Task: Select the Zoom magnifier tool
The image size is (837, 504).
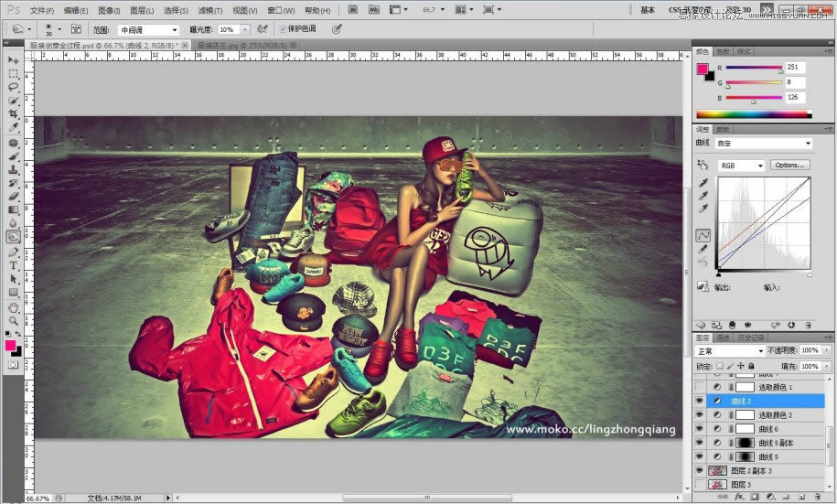Action: 14,320
